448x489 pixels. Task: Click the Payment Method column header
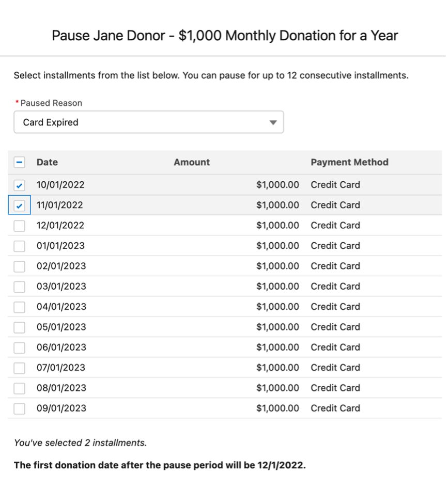[x=350, y=162]
